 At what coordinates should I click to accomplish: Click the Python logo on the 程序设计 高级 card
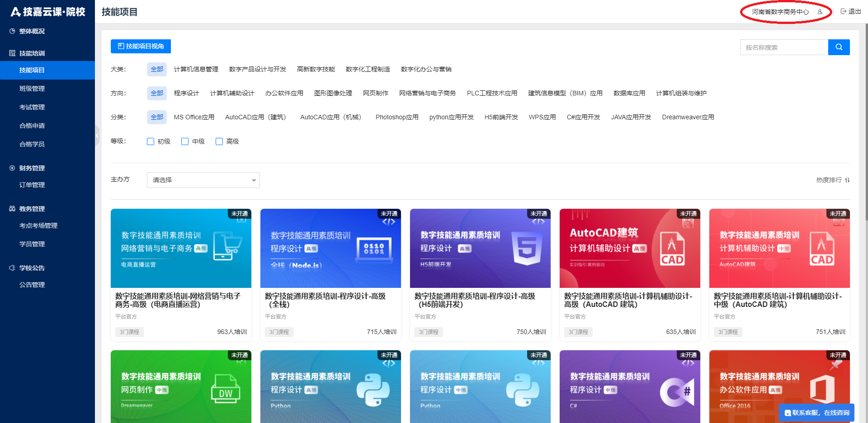tap(373, 390)
